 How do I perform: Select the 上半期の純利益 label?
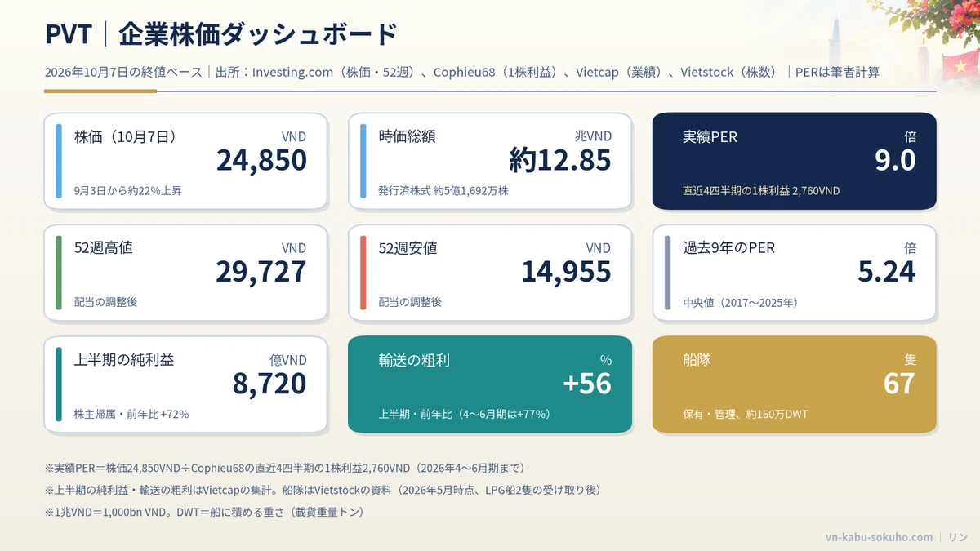[124, 360]
